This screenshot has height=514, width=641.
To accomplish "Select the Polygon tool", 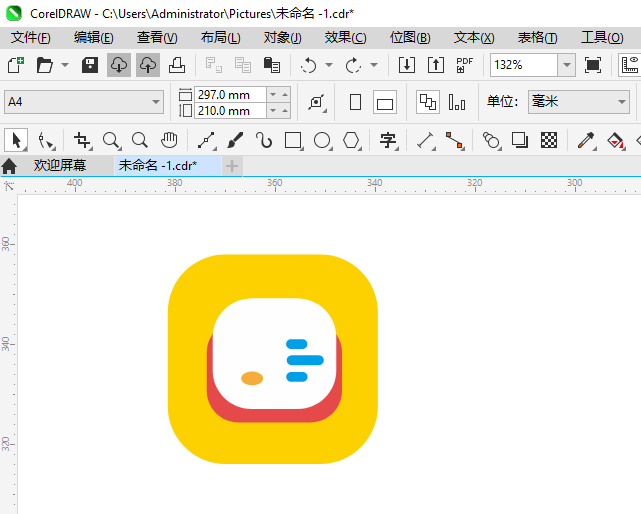I will point(351,140).
